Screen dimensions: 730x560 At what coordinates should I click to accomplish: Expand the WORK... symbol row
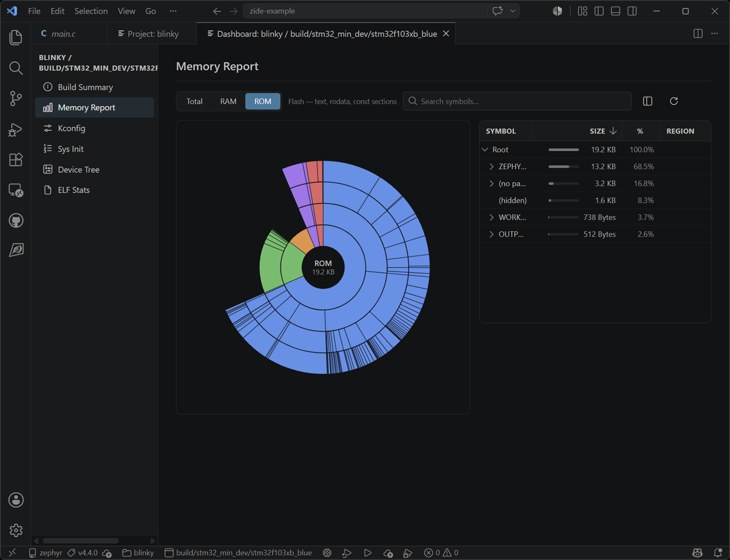pyautogui.click(x=491, y=217)
